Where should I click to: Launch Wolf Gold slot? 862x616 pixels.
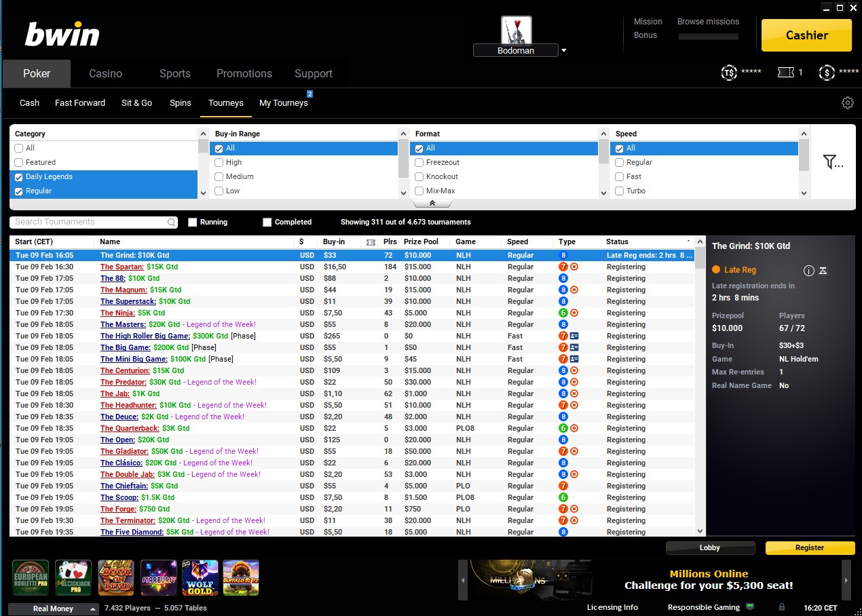(x=200, y=577)
